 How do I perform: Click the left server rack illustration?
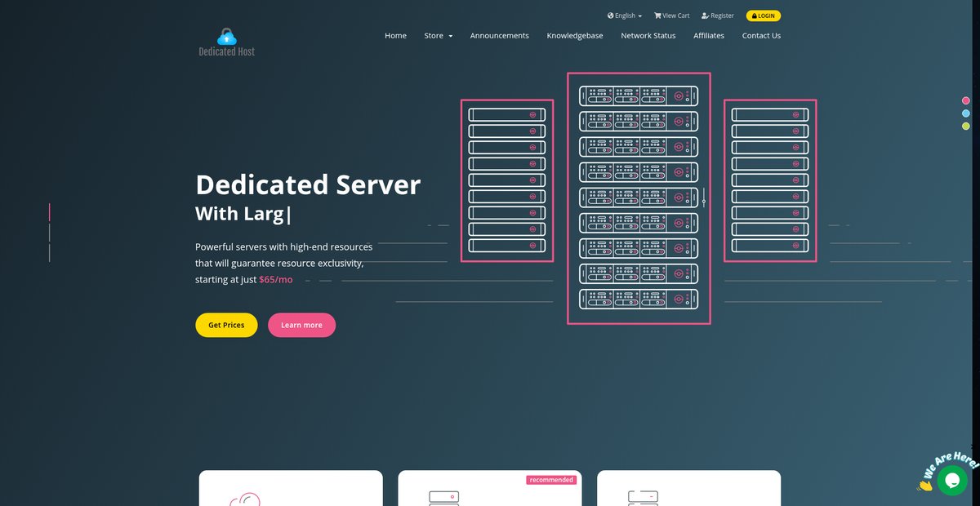[x=507, y=180]
